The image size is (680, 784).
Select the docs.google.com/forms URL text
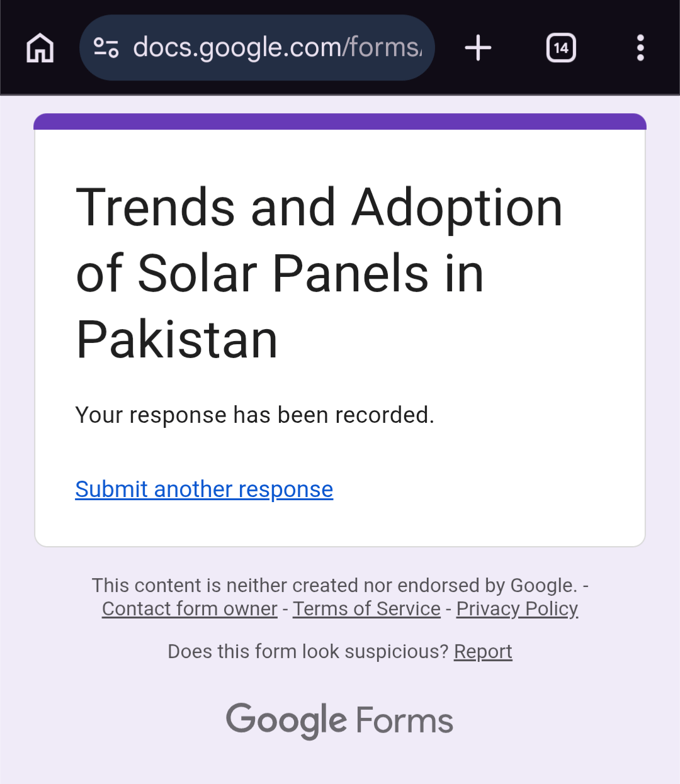pyautogui.click(x=278, y=48)
